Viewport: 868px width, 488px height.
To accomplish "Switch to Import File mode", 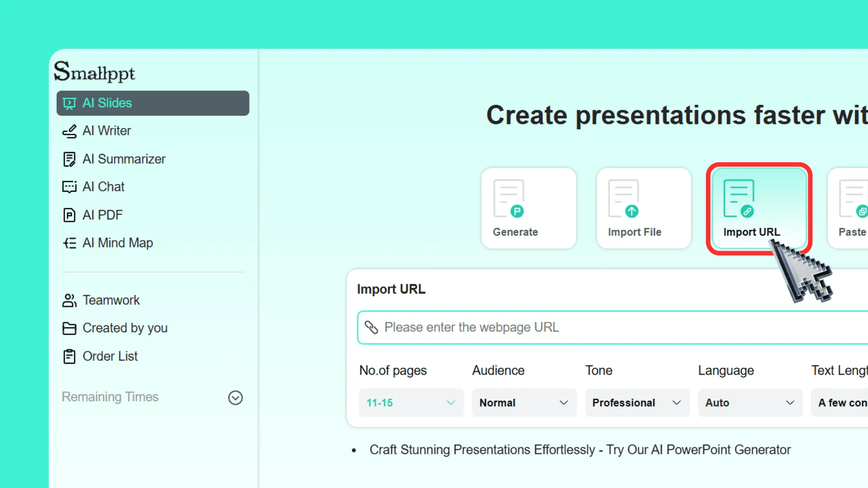I will click(644, 208).
